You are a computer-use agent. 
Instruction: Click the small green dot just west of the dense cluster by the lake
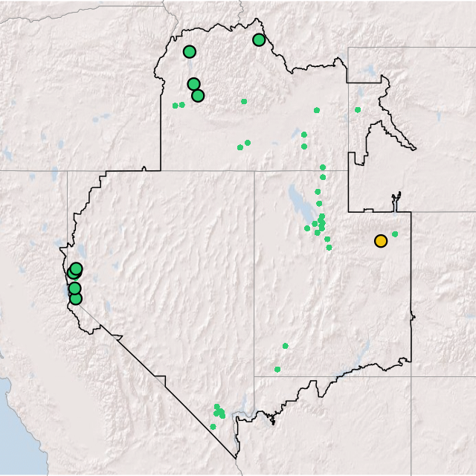(x=307, y=228)
